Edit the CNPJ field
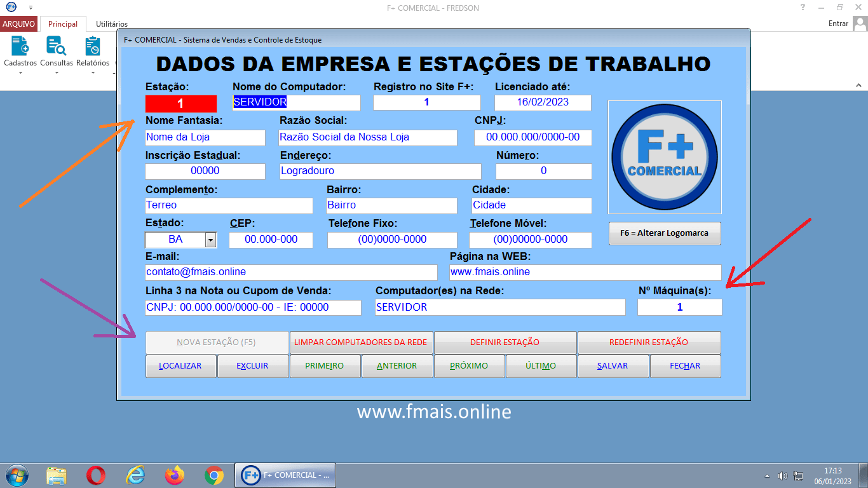 pyautogui.click(x=532, y=137)
